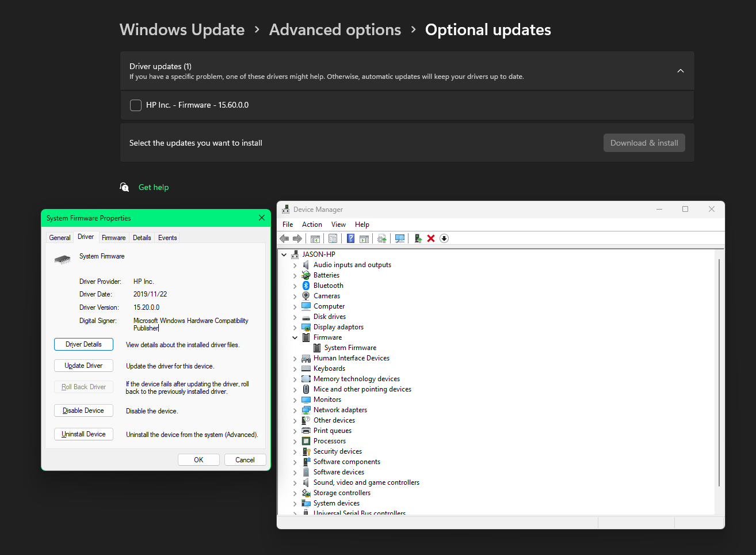Click the Batteries category icon

306,275
